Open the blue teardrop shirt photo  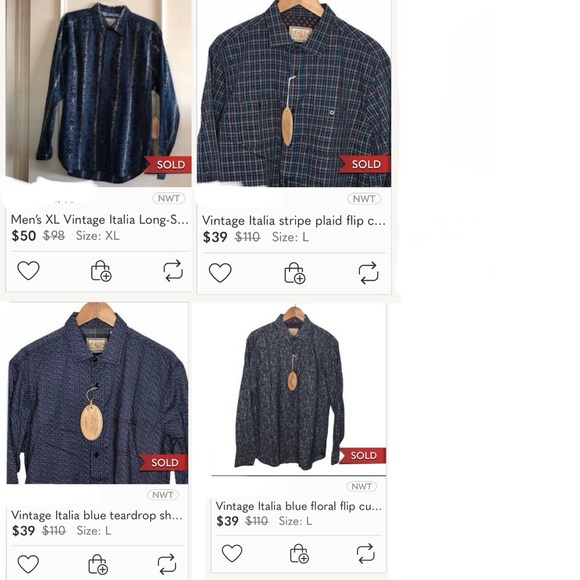[x=97, y=393]
